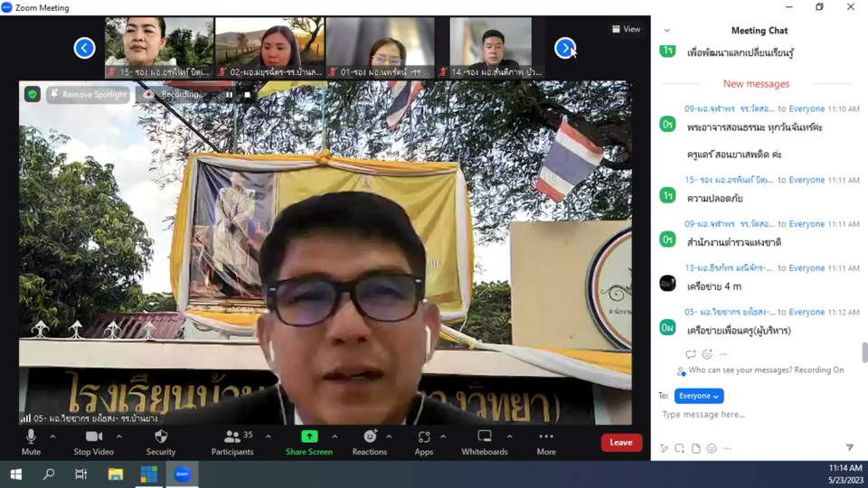Add emoji reaction to last message
868x488 pixels.
(707, 354)
